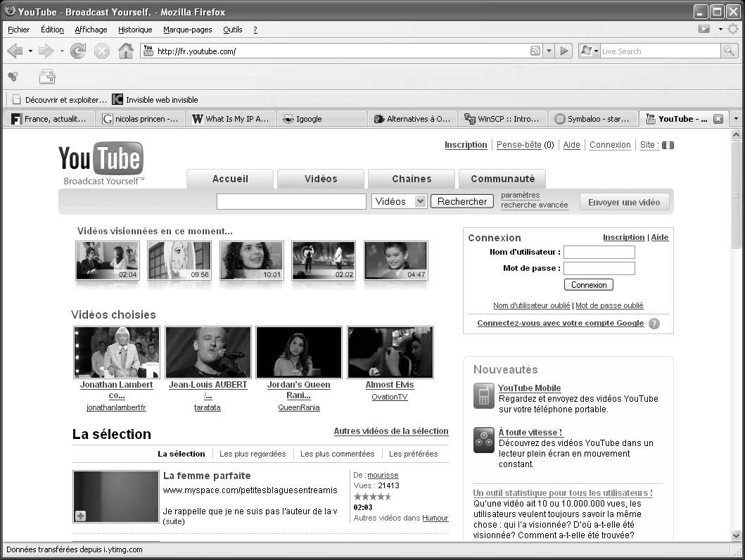Viewport: 745px width, 560px height.
Task: Go back with the Back arrow
Action: click(15, 51)
